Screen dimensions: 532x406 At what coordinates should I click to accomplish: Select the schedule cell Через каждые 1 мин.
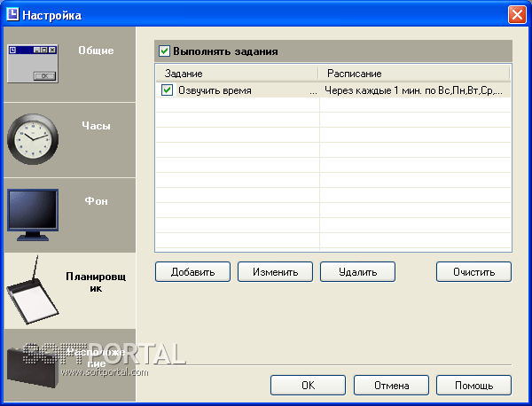pyautogui.click(x=413, y=90)
